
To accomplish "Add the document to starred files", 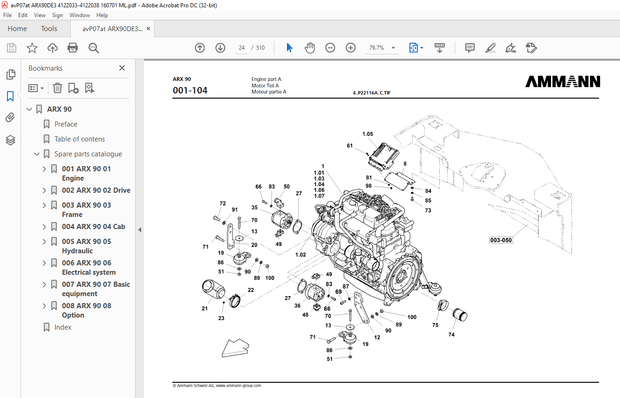I will (32, 48).
